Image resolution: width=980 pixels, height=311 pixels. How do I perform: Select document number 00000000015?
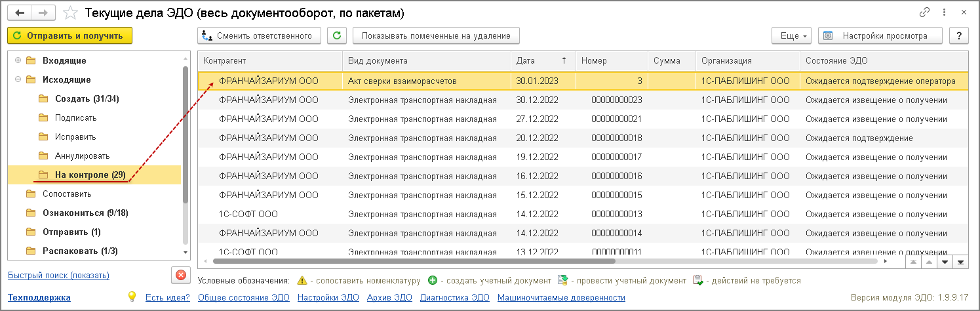616,195
